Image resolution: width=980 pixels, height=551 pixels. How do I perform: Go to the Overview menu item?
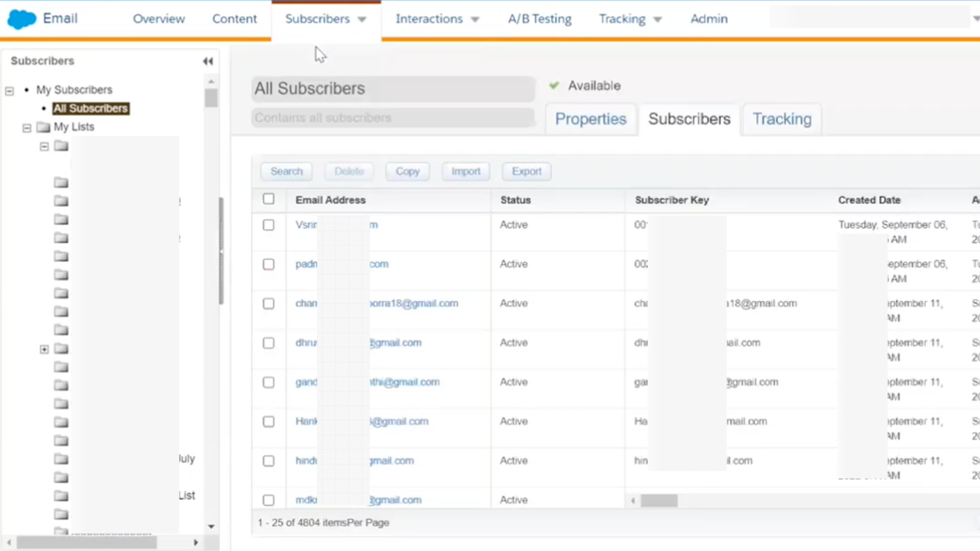coord(159,19)
